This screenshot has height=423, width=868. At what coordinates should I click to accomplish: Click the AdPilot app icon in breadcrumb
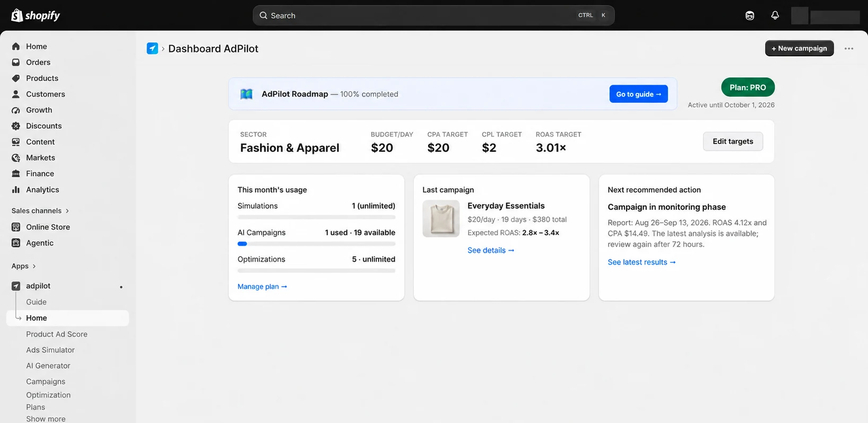click(x=152, y=49)
